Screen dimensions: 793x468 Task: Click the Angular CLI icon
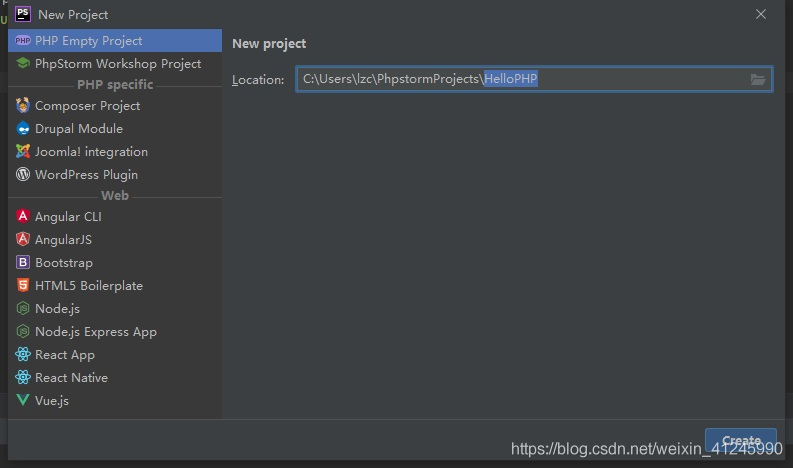[23, 217]
